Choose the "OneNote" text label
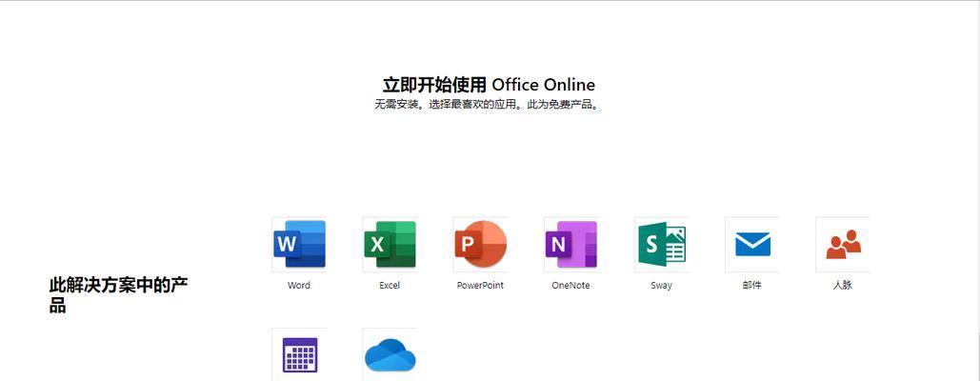Image resolution: width=980 pixels, height=381 pixels. [x=570, y=286]
